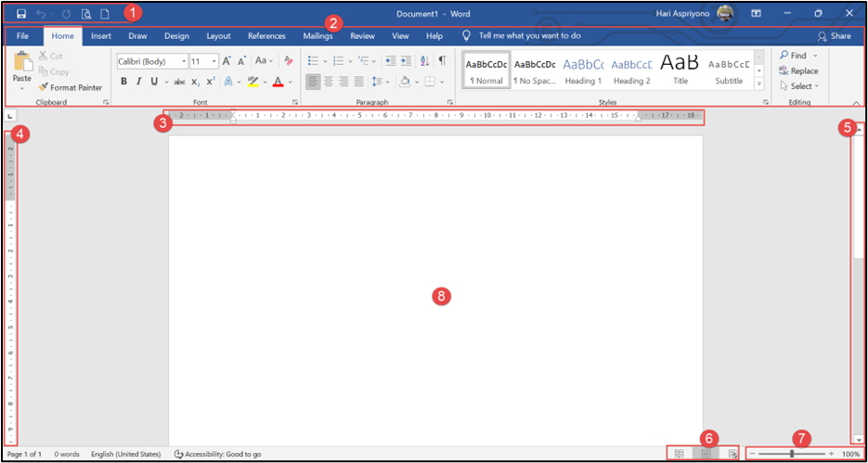Expand the Styles gallery more arrow

[760, 84]
